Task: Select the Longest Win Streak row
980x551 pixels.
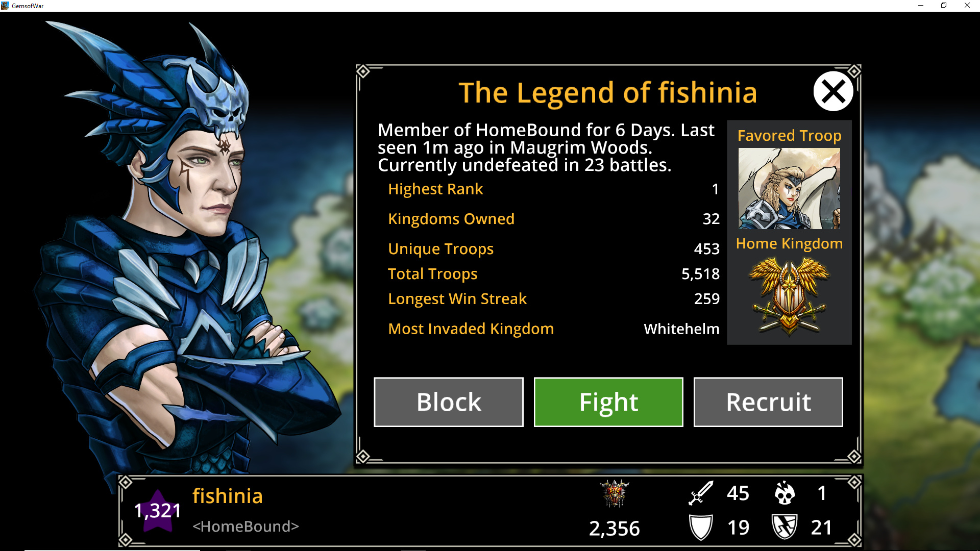Action: [554, 299]
